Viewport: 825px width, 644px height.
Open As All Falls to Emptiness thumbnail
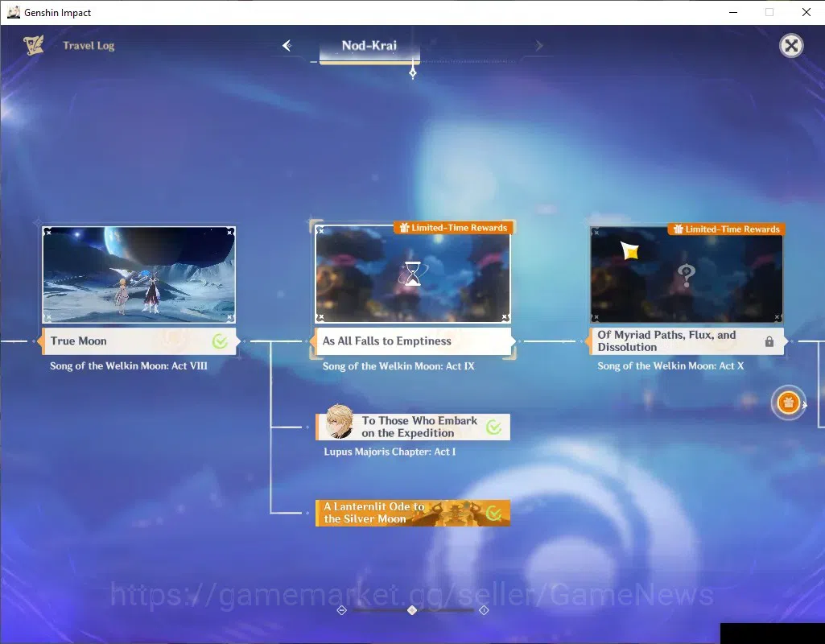pos(412,275)
